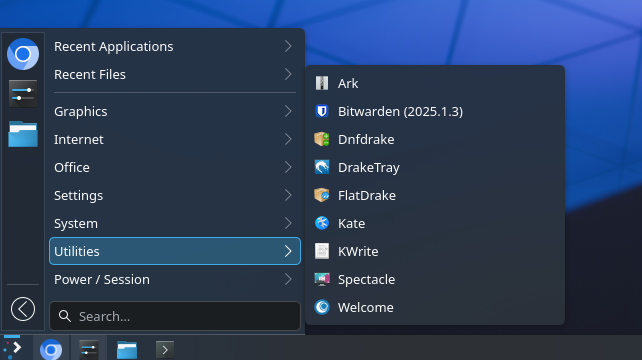Open System Settings in the favorites sidebar
Image resolution: width=642 pixels, height=360 pixels.
click(23, 94)
